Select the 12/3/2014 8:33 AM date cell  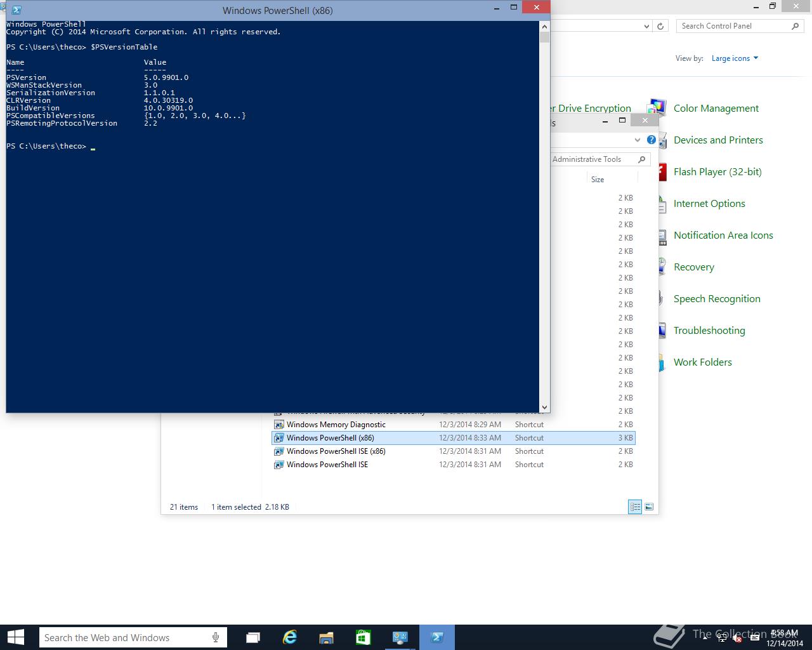tap(470, 438)
